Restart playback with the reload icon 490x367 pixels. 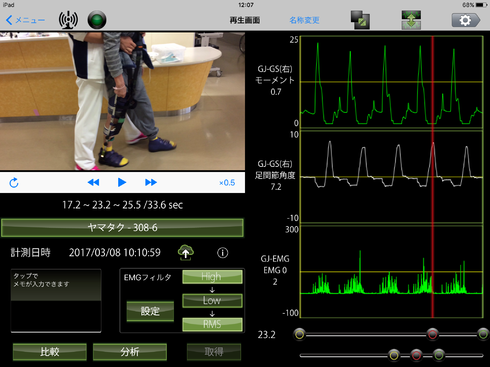pos(14,183)
